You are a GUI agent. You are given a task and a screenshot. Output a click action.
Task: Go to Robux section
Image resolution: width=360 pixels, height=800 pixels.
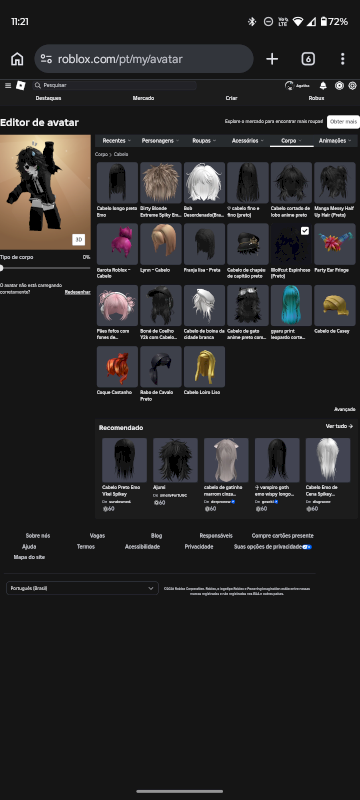click(316, 98)
